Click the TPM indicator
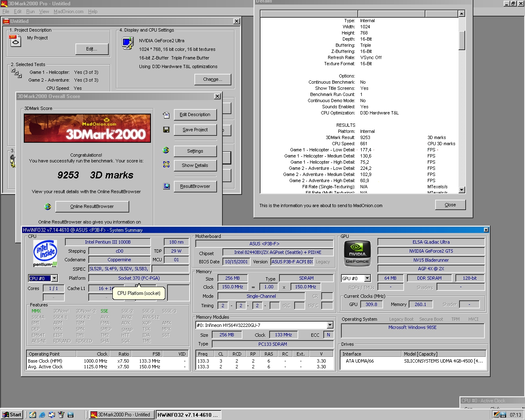This screenshot has height=420, width=525. tap(455, 319)
